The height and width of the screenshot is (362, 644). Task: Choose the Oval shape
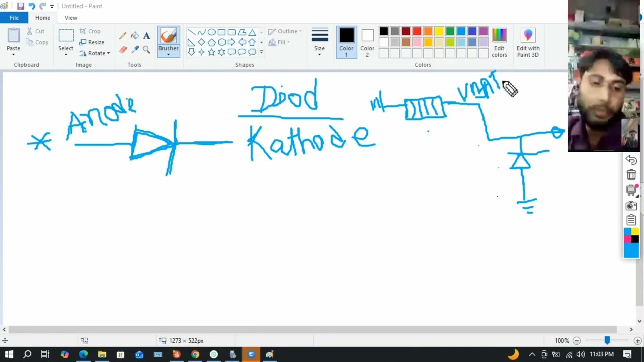click(211, 32)
